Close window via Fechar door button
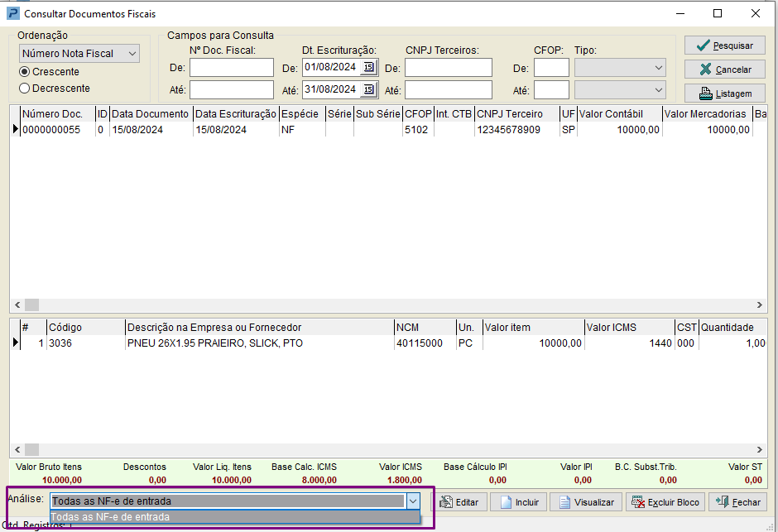 tap(737, 502)
